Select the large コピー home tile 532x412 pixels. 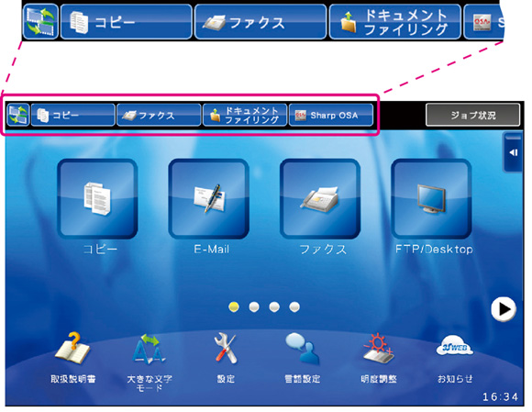(x=97, y=199)
